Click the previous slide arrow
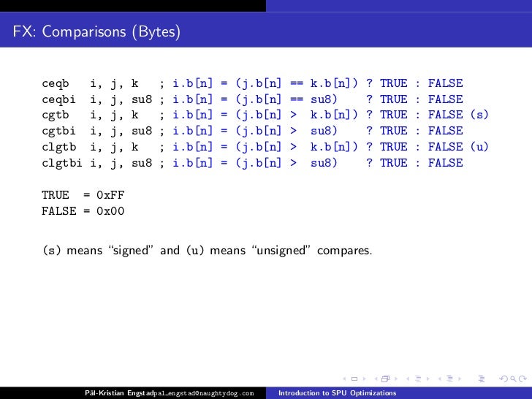 [345, 379]
